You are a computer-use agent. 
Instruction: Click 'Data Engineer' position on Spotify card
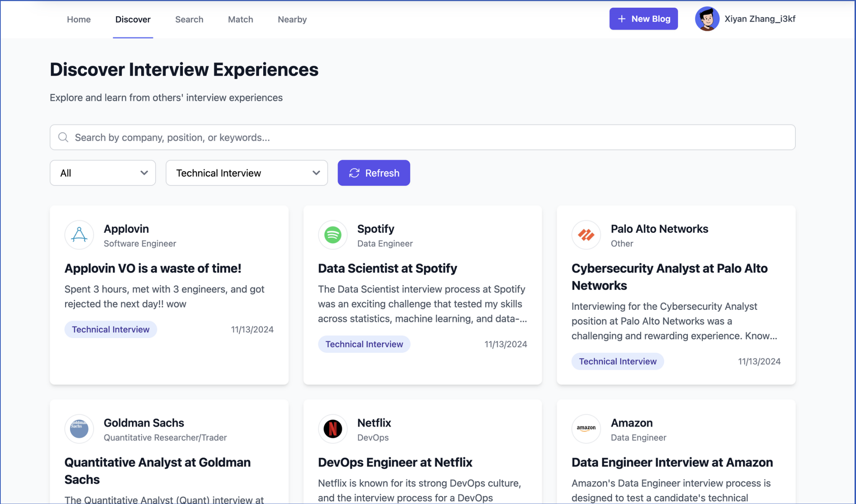tap(385, 244)
